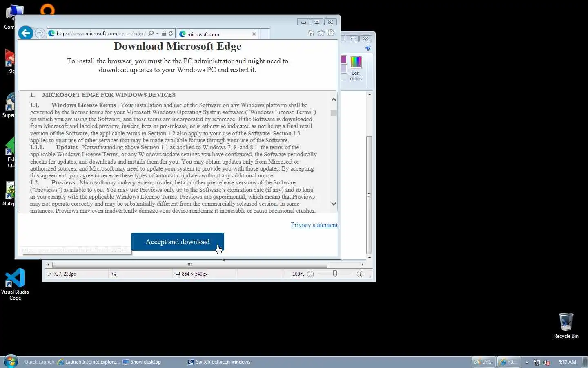Select the Visual Studio Code desktop icon
Image resolution: width=588 pixels, height=368 pixels.
point(15,284)
